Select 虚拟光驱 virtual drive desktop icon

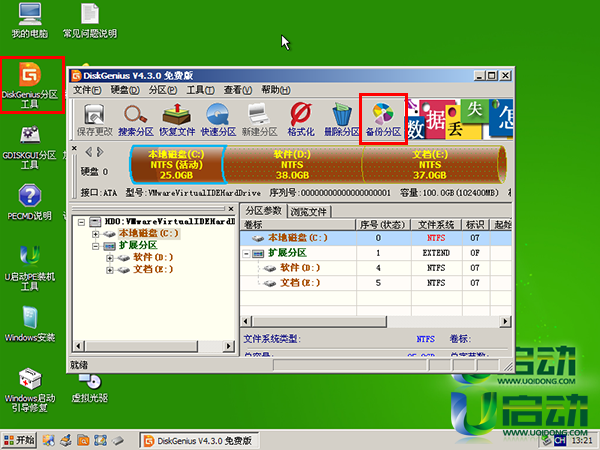click(x=90, y=388)
